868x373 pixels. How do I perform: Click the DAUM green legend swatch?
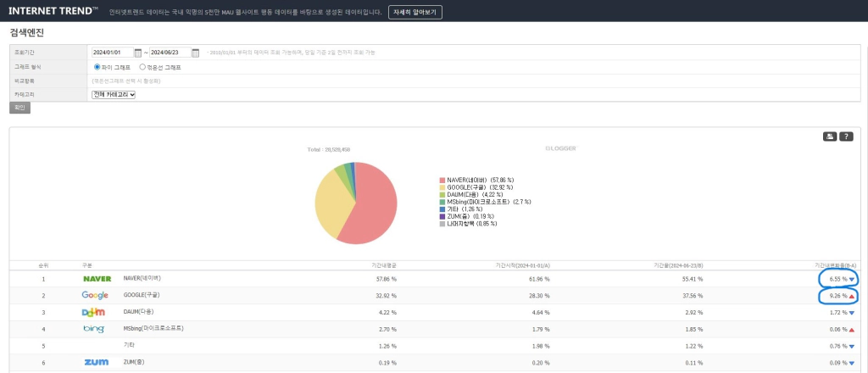click(442, 195)
